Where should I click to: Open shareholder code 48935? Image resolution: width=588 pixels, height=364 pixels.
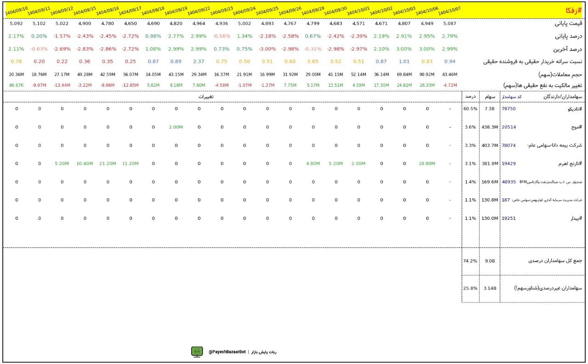point(509,182)
